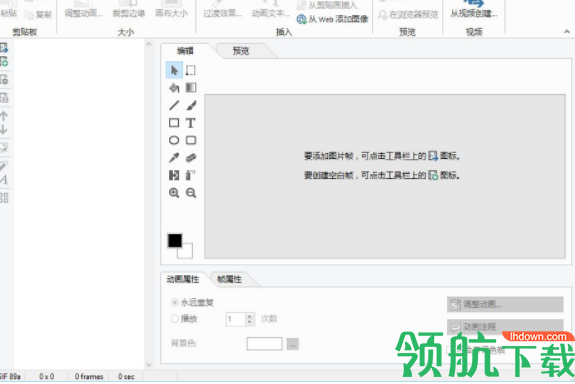Click "0 frames" in status bar
The width and height of the screenshot is (575, 384).
(x=89, y=376)
